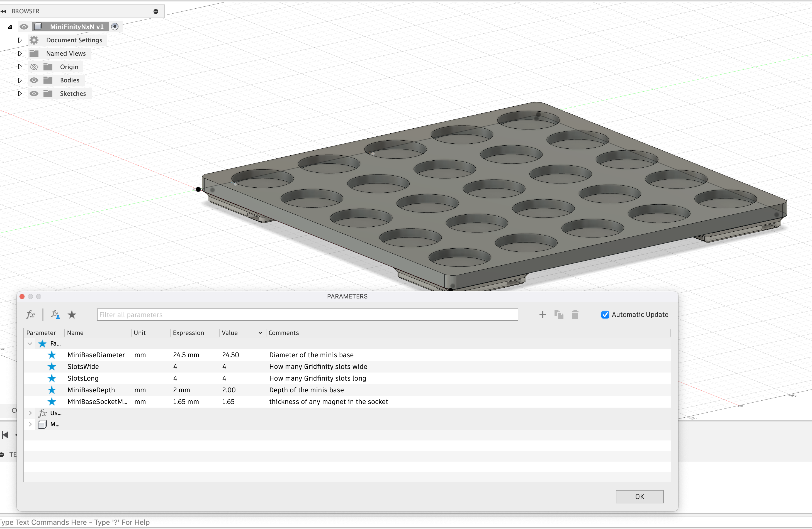Screen dimensions: 812x529
Task: Select Document Settings in browser tree
Action: 74,40
